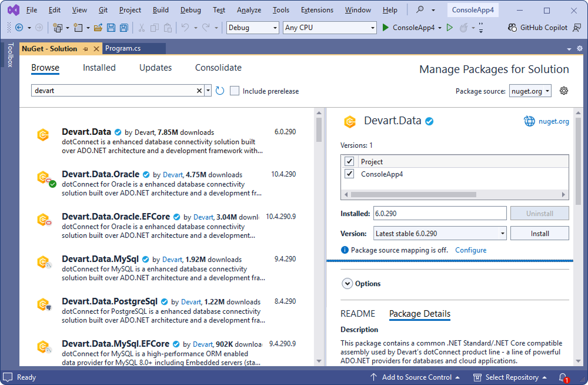
Task: Enable the Include prerelease checkbox
Action: tap(235, 91)
